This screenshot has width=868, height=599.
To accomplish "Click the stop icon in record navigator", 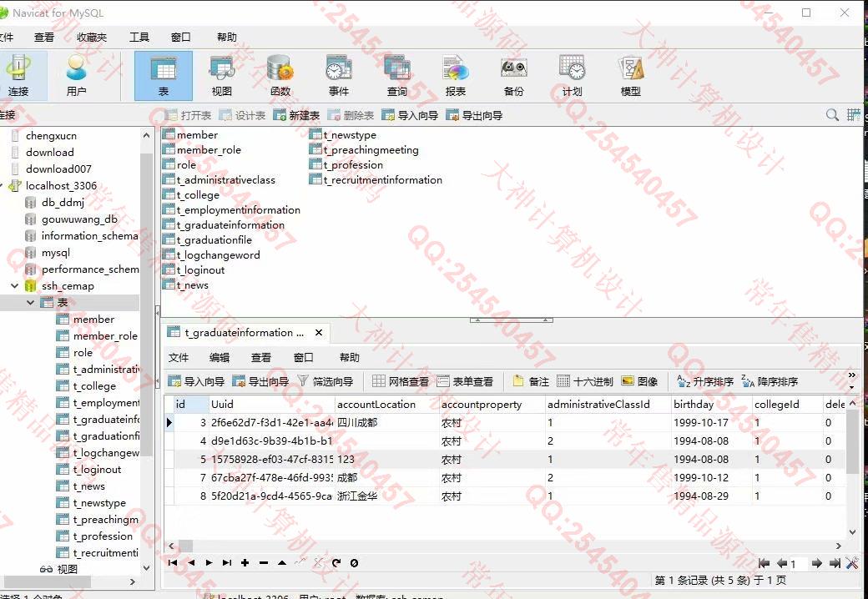I will [354, 562].
